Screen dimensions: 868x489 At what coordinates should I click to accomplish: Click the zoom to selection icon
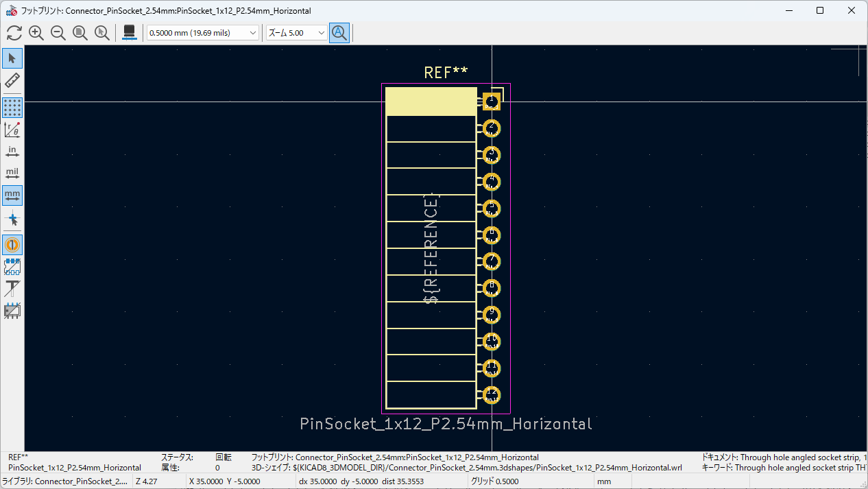coord(102,33)
